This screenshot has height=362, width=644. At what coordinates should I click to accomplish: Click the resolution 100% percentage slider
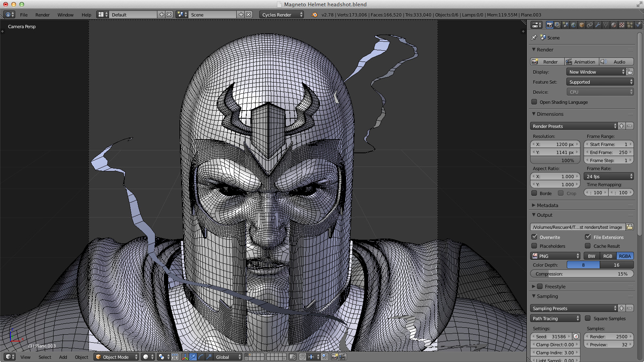[555, 160]
